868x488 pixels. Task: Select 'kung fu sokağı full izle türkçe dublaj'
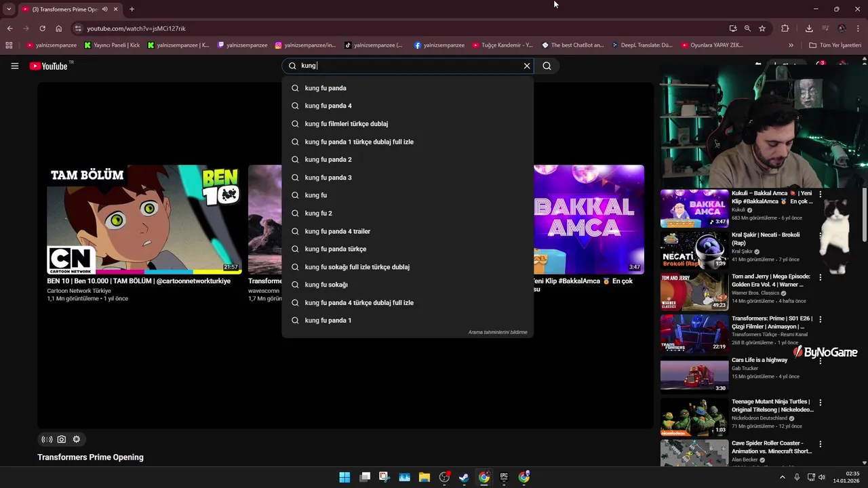click(x=408, y=267)
